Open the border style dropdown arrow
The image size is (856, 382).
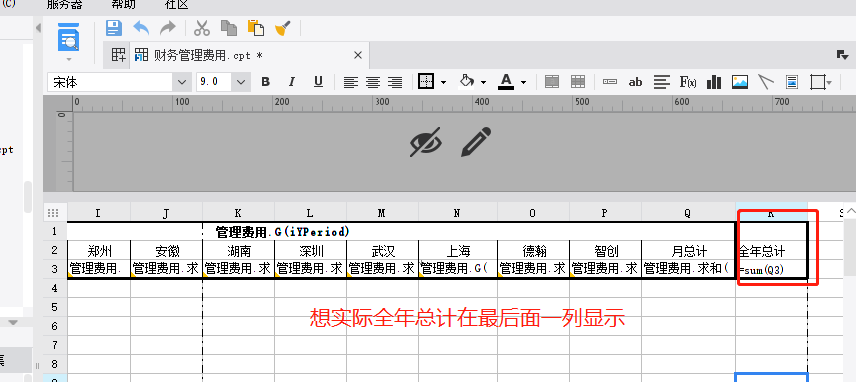click(x=443, y=83)
